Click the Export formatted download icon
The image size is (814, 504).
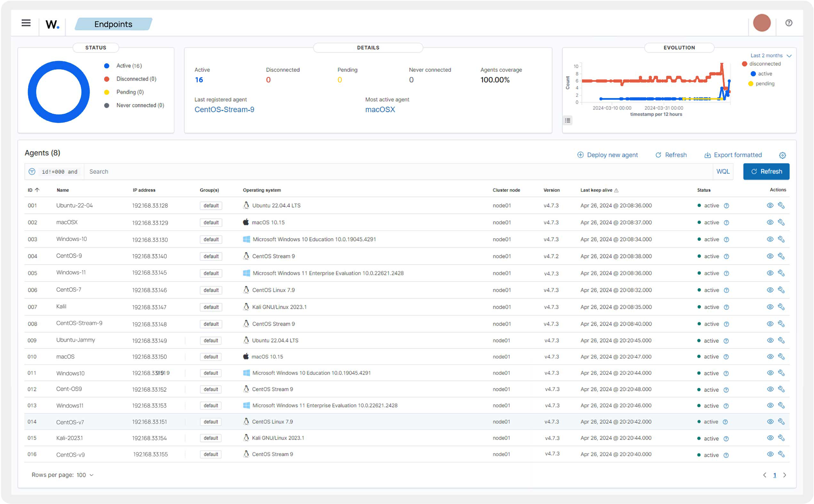(708, 155)
